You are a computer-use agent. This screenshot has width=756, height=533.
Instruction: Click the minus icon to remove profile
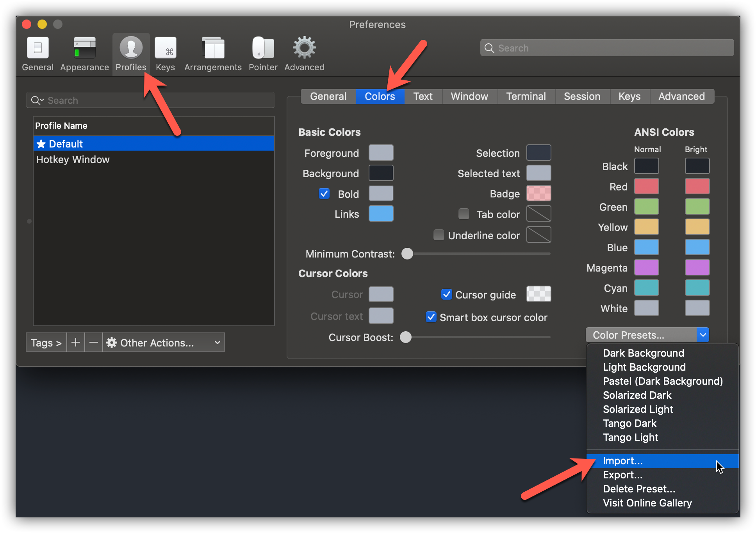(94, 343)
